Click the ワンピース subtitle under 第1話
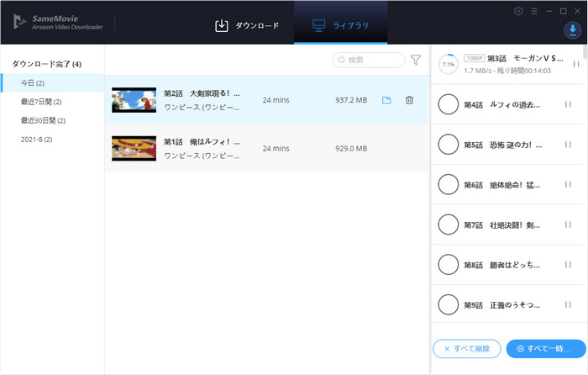Image resolution: width=588 pixels, height=375 pixels. [202, 156]
